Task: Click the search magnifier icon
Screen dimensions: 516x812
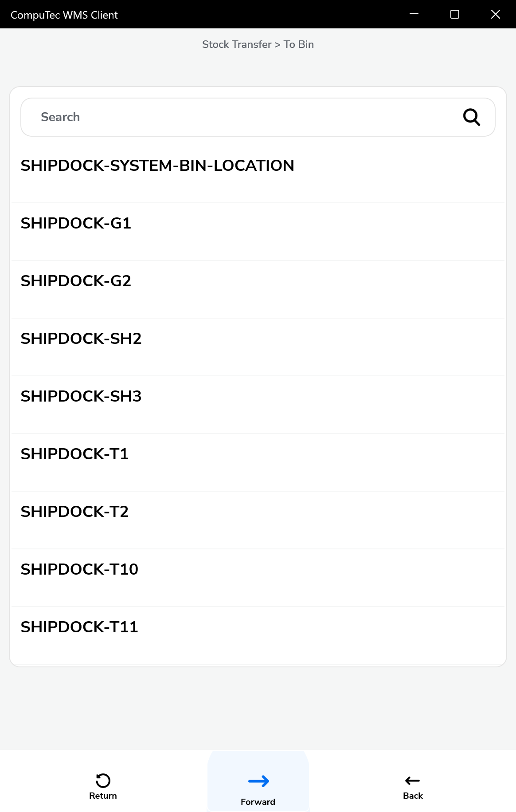Action: (x=471, y=117)
